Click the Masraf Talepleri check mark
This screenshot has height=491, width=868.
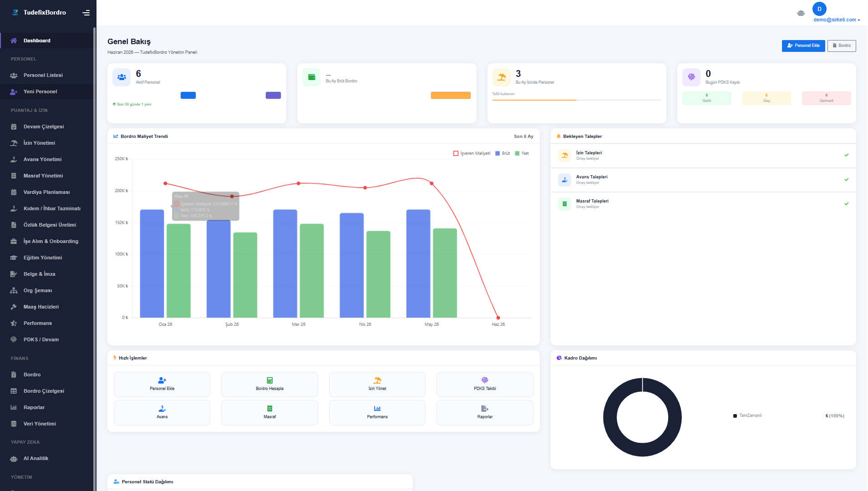click(847, 203)
